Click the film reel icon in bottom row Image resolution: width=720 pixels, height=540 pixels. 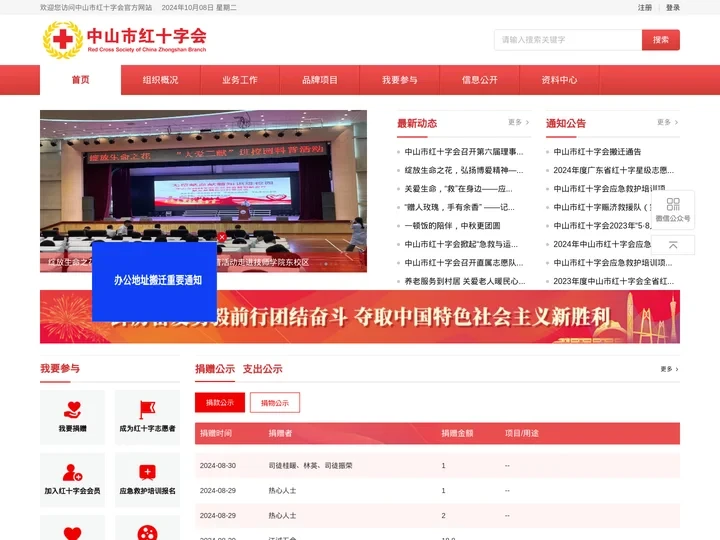pos(147,533)
